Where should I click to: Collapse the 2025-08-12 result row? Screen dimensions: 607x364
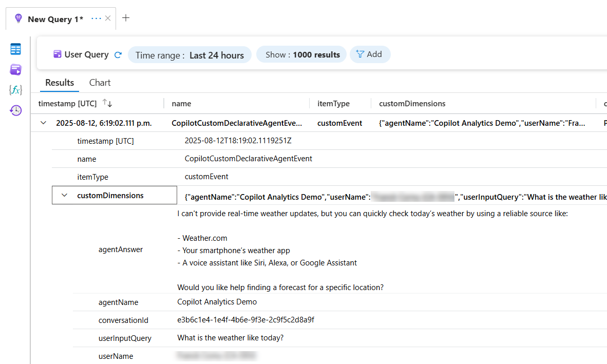(x=43, y=123)
